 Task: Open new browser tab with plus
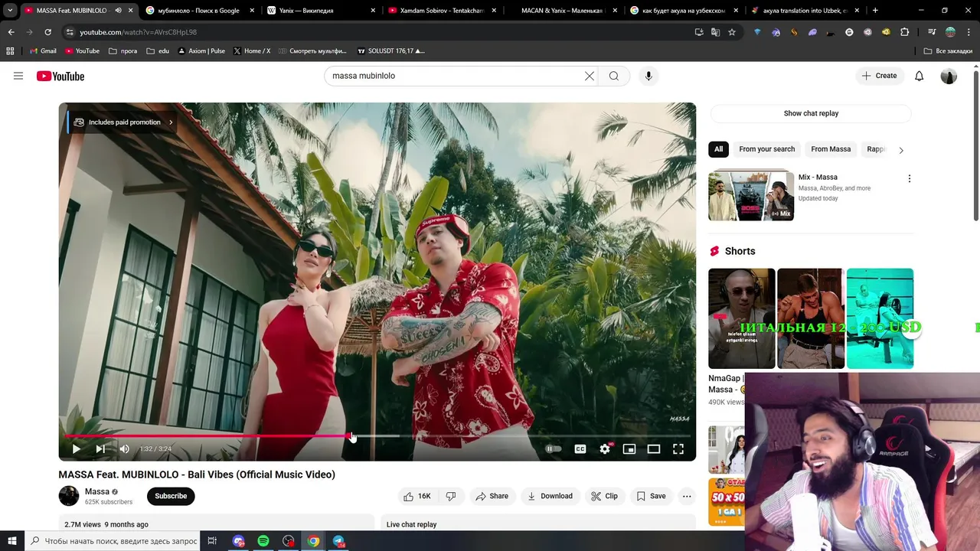tap(875, 11)
